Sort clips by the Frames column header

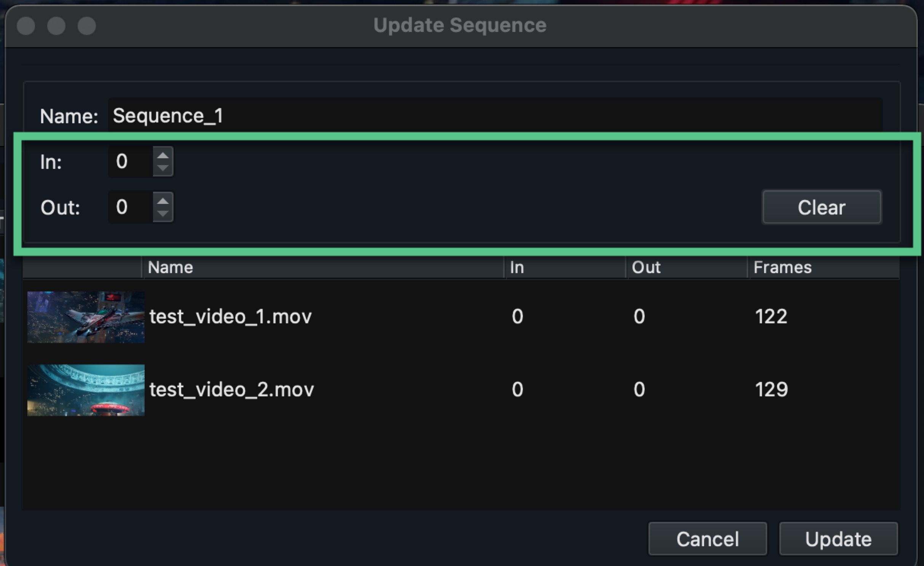[782, 267]
